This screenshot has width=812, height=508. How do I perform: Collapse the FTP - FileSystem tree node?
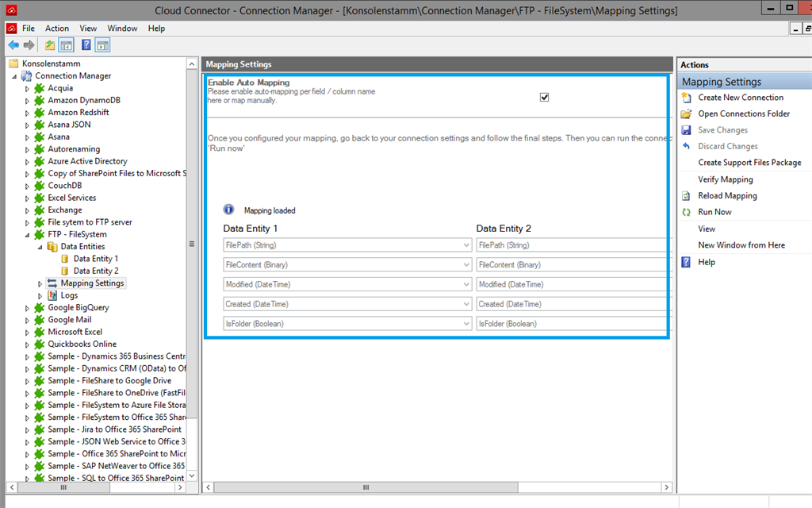[27, 235]
